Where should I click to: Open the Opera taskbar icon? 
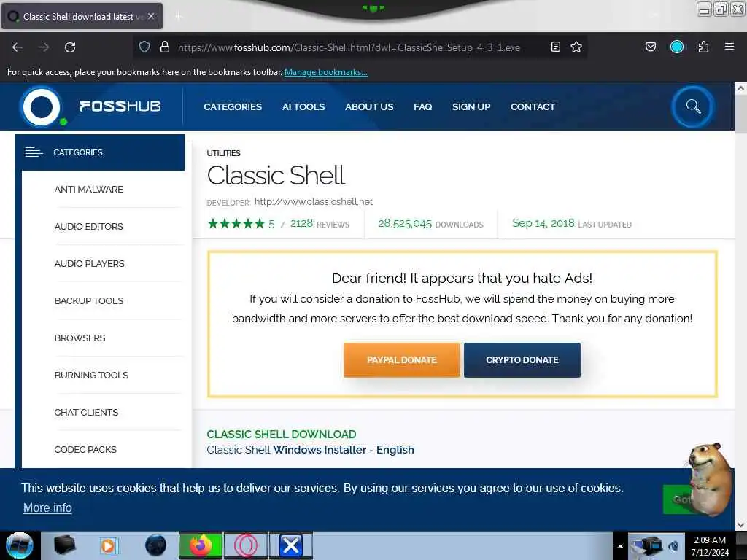point(246,545)
